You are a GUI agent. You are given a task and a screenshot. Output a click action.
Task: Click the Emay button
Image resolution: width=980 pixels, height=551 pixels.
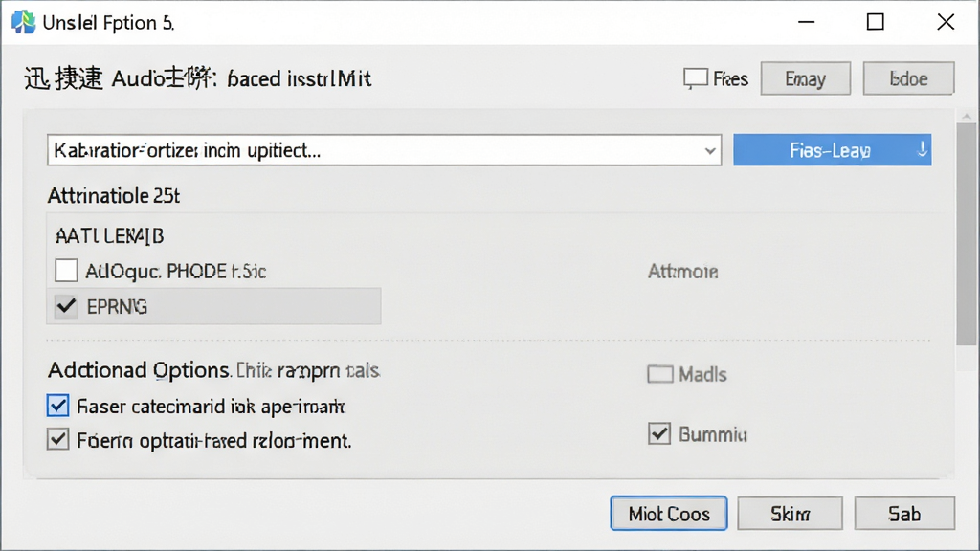pos(806,78)
